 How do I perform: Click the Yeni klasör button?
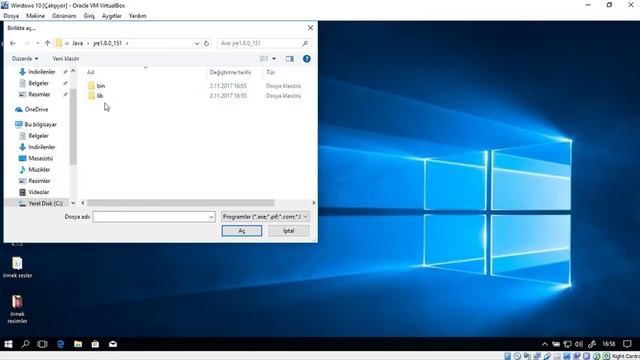point(66,59)
